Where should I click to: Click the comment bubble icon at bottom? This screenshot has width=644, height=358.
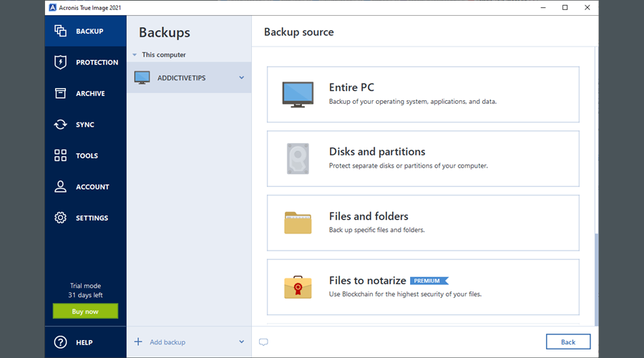click(263, 342)
